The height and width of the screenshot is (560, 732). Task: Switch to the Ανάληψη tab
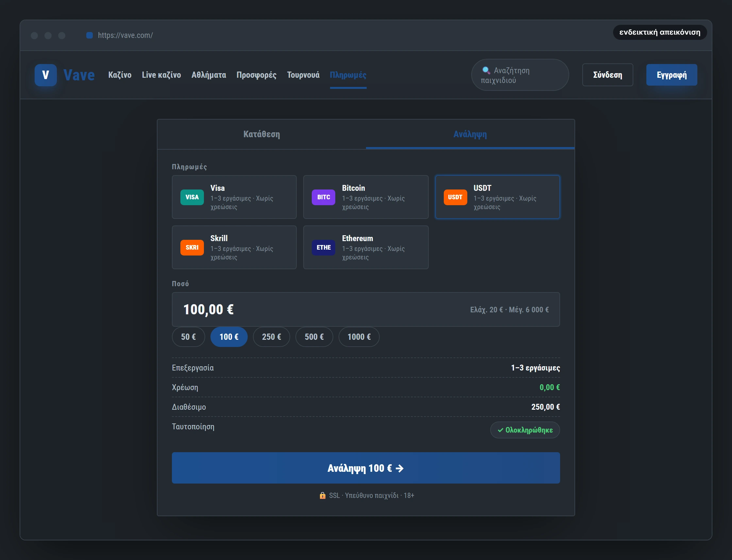tap(470, 134)
